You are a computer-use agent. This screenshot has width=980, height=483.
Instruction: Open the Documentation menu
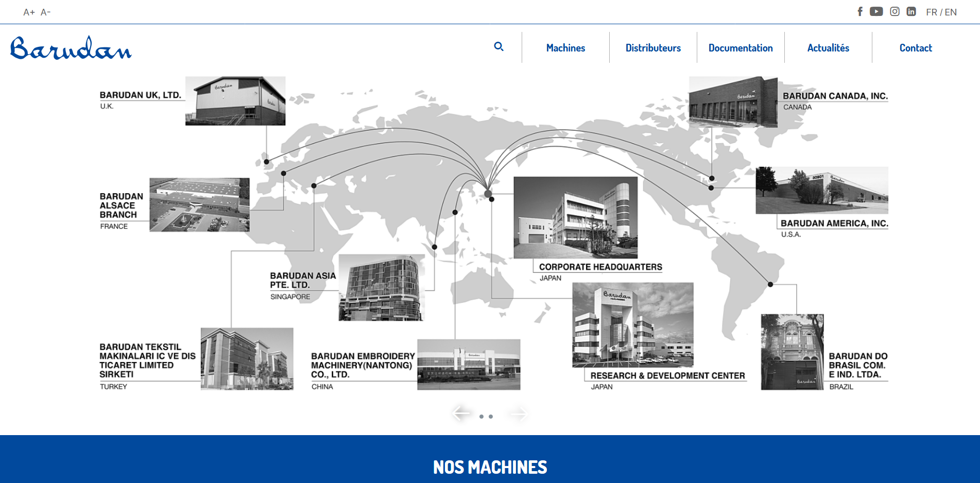741,48
